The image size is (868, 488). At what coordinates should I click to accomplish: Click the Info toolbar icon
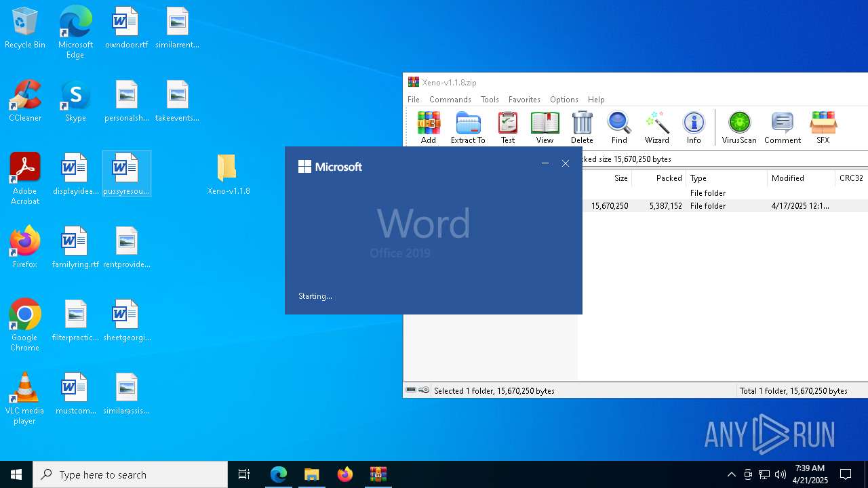point(694,128)
